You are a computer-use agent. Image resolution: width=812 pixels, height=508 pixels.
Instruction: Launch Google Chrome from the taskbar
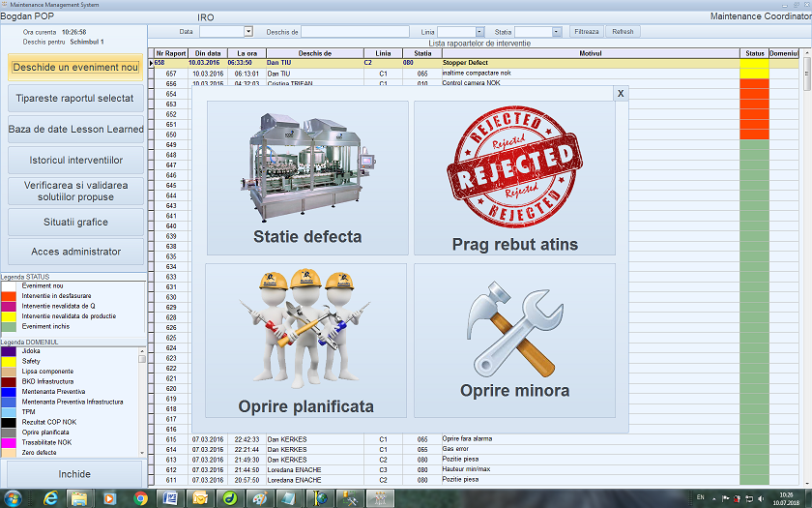[140, 497]
